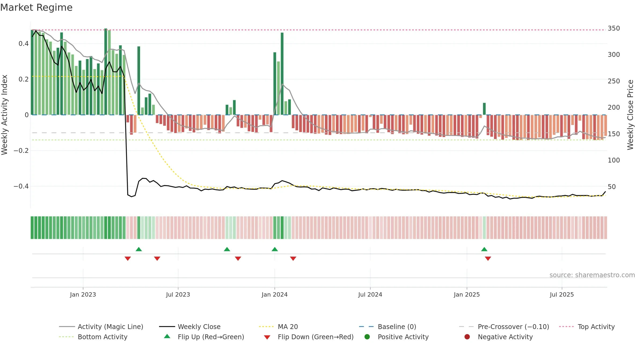
Task: Click the 350 price axis tick
Action: click(614, 28)
